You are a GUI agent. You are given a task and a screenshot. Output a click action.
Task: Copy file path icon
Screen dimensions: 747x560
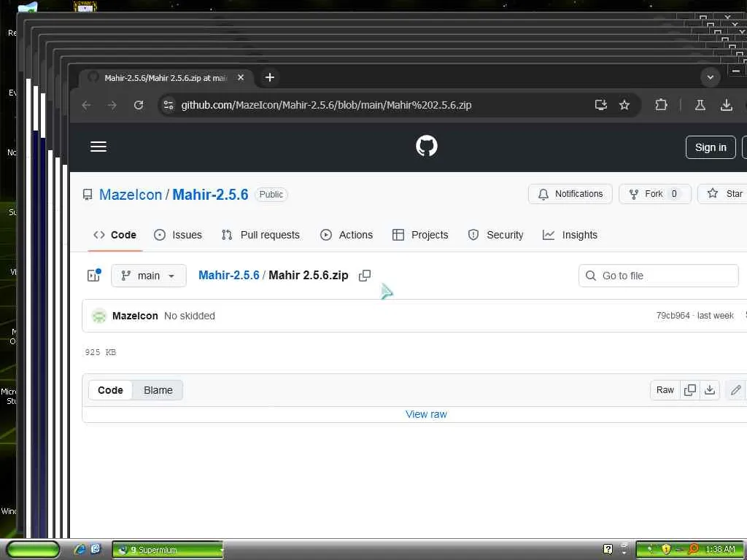tap(365, 275)
